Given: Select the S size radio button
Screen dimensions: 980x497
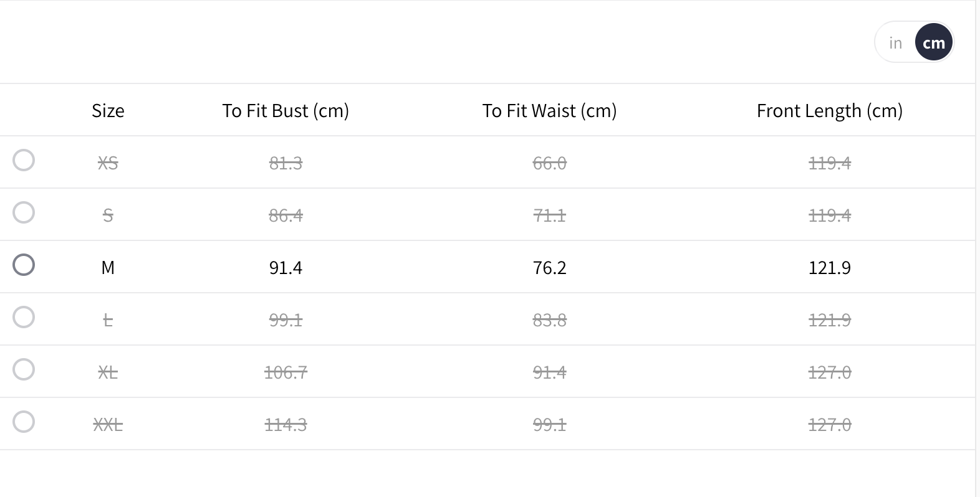Looking at the screenshot, I should click(24, 213).
